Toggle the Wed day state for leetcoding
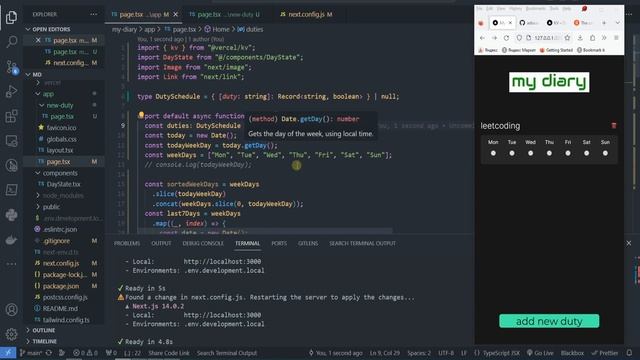 pos(530,153)
